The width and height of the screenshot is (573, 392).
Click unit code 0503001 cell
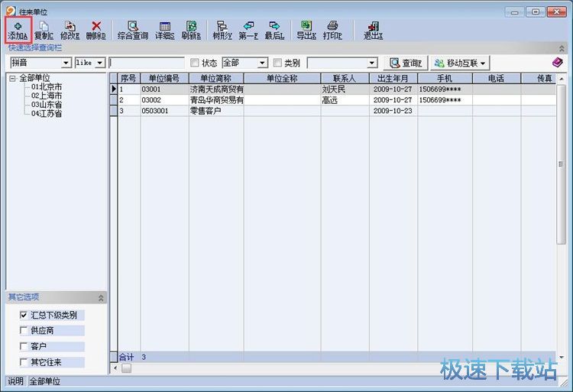click(164, 111)
